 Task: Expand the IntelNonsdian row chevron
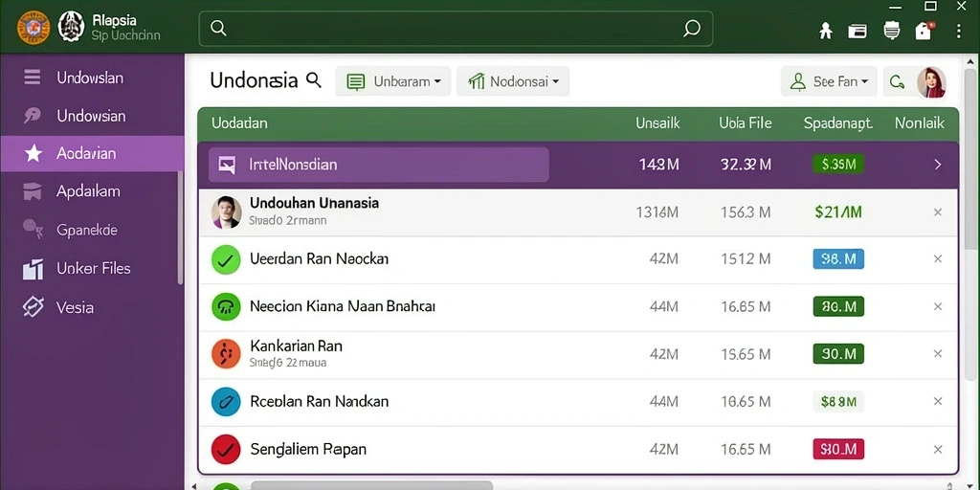pyautogui.click(x=938, y=165)
